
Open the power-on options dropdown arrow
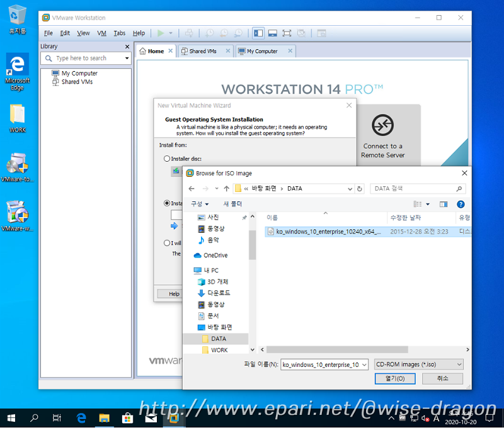click(171, 33)
